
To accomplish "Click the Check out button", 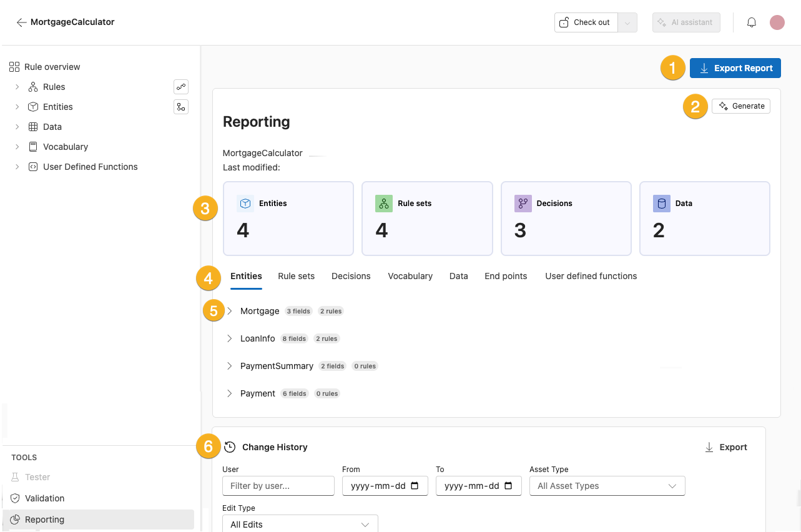I will pyautogui.click(x=586, y=22).
